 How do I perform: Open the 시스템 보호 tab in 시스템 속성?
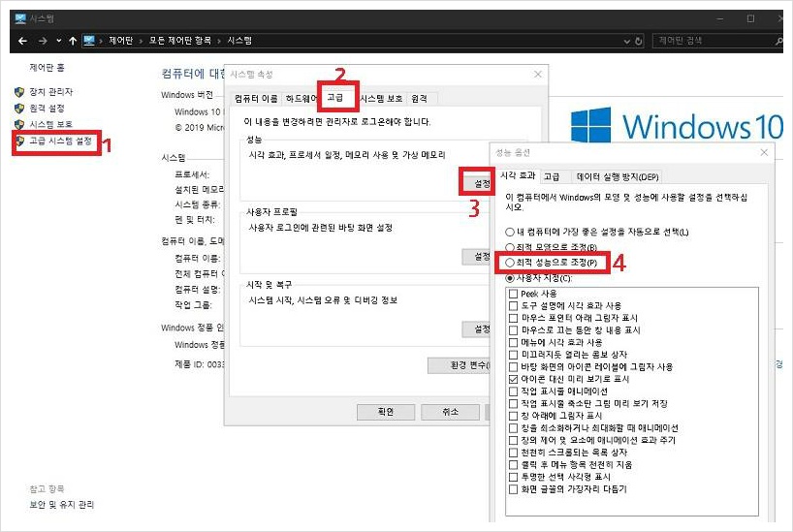[x=381, y=99]
